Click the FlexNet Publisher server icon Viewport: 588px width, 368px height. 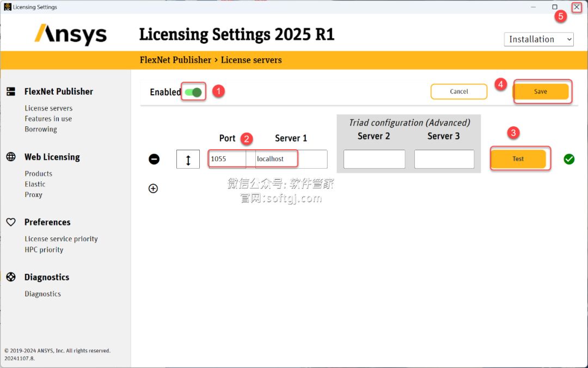(x=11, y=91)
